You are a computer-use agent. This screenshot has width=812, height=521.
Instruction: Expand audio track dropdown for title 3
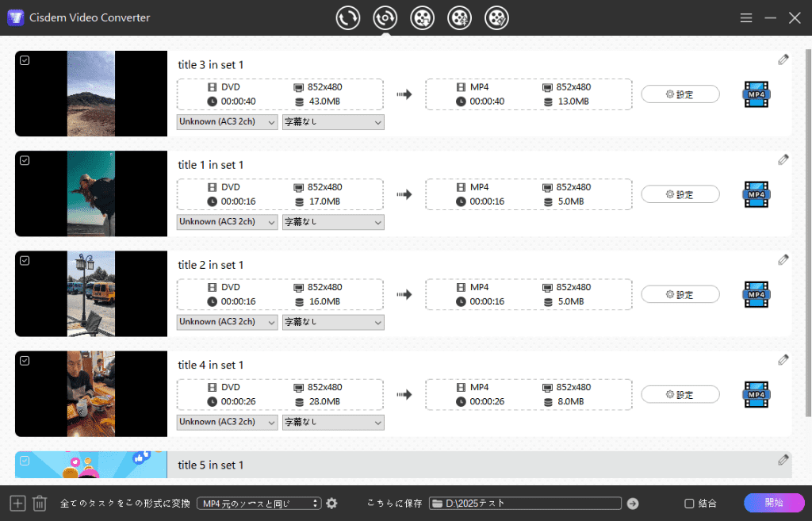[228, 122]
